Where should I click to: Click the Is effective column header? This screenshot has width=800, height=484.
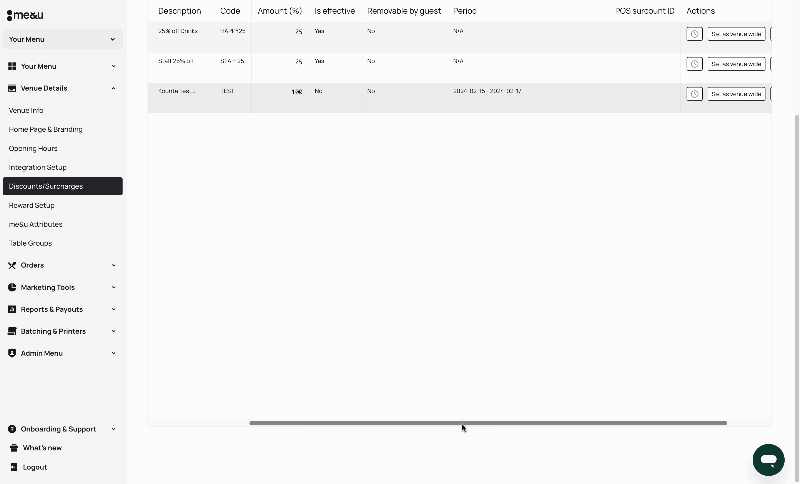pyautogui.click(x=335, y=11)
